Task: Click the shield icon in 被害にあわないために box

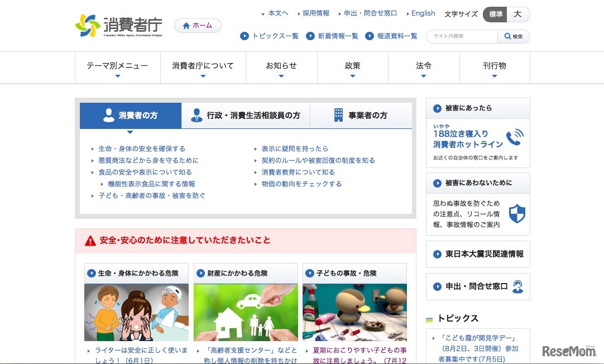Action: [517, 213]
